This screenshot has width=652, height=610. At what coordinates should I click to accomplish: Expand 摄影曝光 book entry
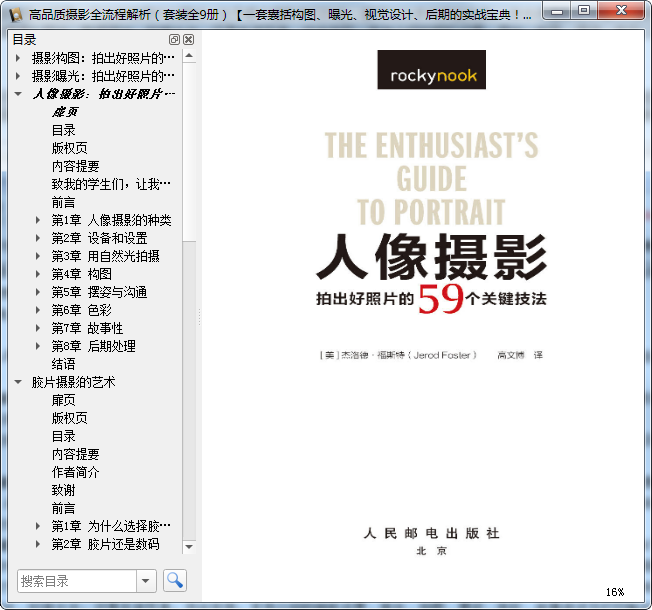pyautogui.click(x=18, y=76)
